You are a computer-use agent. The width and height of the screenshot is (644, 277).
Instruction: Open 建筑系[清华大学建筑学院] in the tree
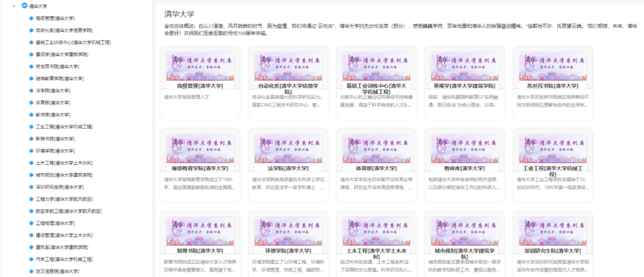pos(61,247)
